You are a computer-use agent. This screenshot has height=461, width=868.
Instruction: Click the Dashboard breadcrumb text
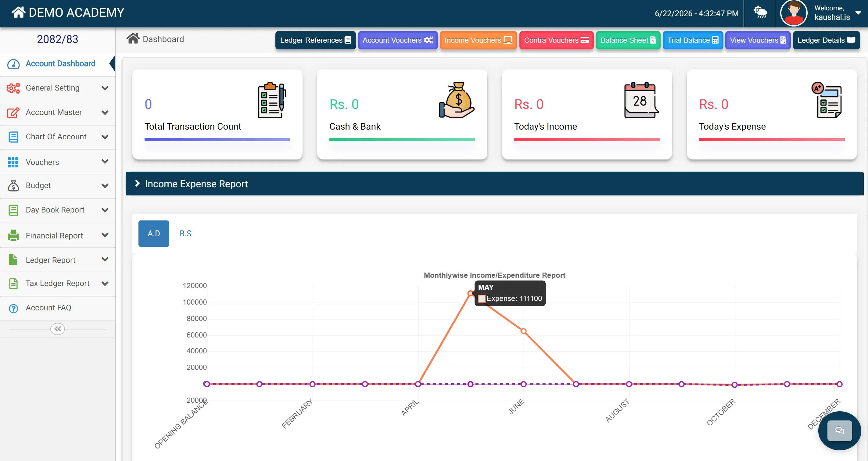163,39
